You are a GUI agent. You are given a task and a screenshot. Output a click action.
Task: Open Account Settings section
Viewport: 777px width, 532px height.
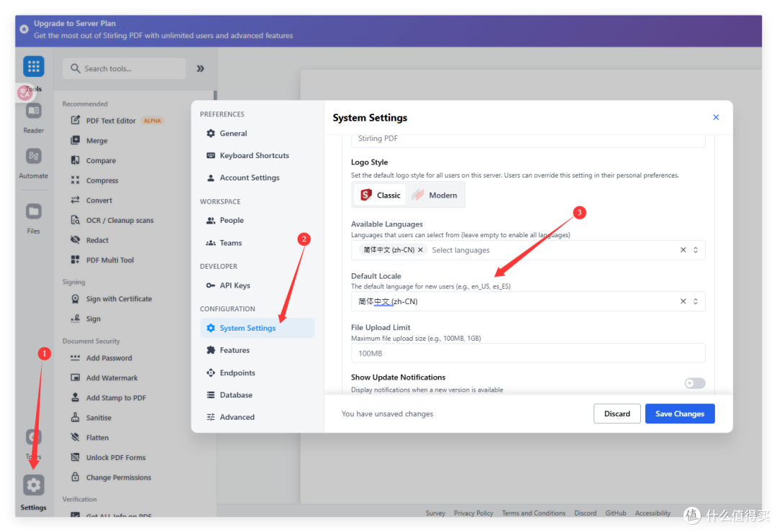257,178
